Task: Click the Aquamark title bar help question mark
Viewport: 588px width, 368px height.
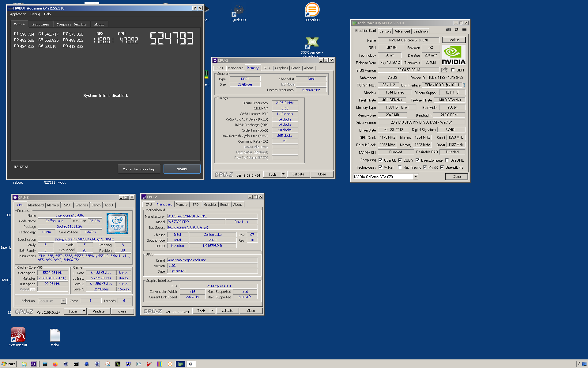Action: 195,8
